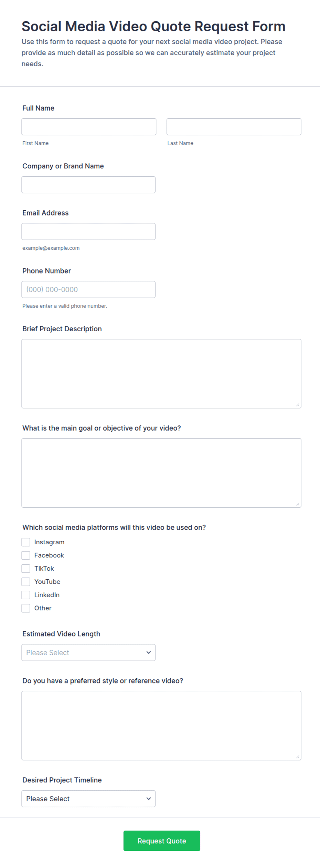The image size is (320, 868).
Task: Click the preferred style or reference video textarea
Action: (x=161, y=726)
